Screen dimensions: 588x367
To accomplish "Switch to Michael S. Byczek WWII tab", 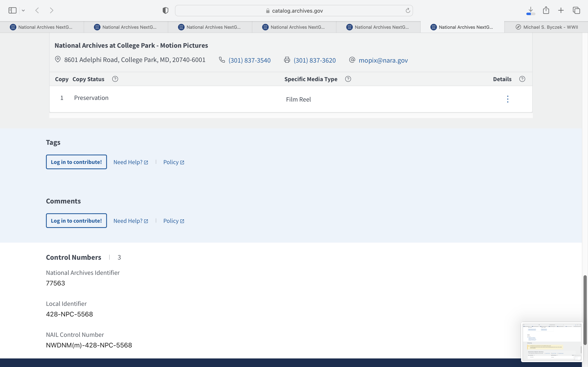I will tap(546, 27).
